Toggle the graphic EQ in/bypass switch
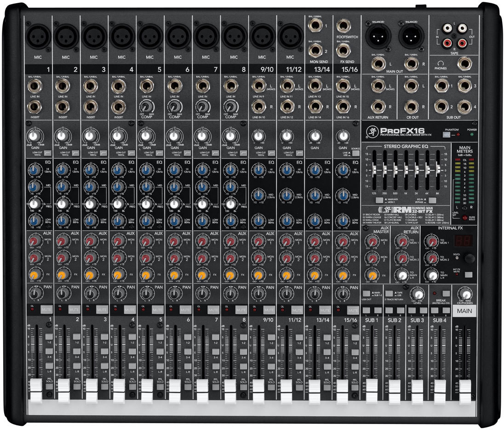Viewport: 504px width, 430px height. click(x=433, y=200)
